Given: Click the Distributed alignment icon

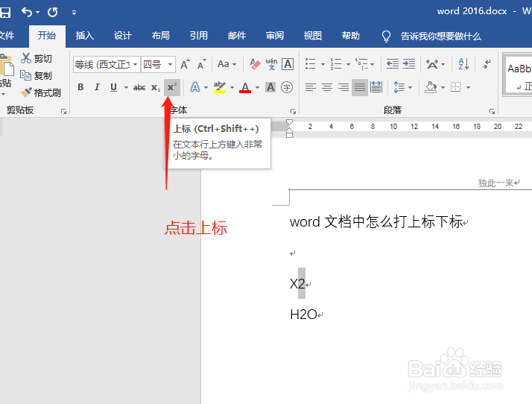Looking at the screenshot, I should coord(376,87).
